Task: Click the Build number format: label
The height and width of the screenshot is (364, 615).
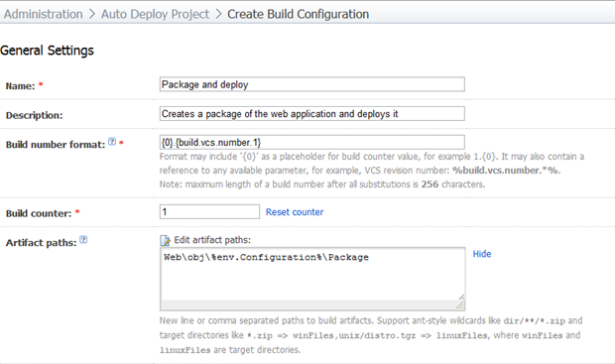Action: (x=56, y=145)
